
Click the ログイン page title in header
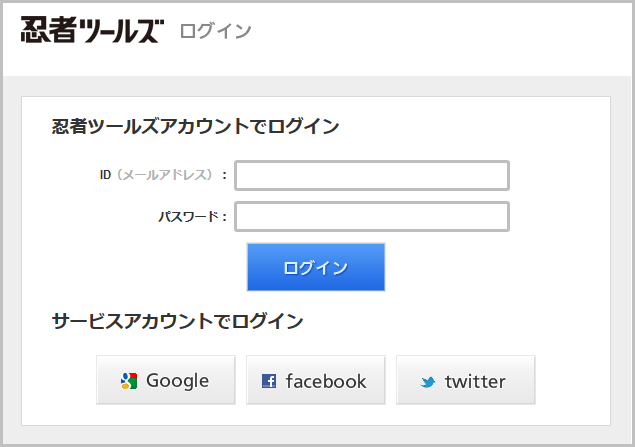pyautogui.click(x=215, y=31)
